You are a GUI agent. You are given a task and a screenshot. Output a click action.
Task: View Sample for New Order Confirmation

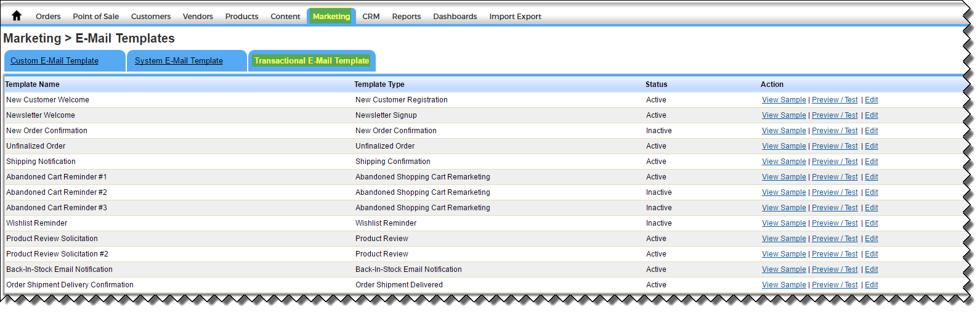[x=784, y=131]
